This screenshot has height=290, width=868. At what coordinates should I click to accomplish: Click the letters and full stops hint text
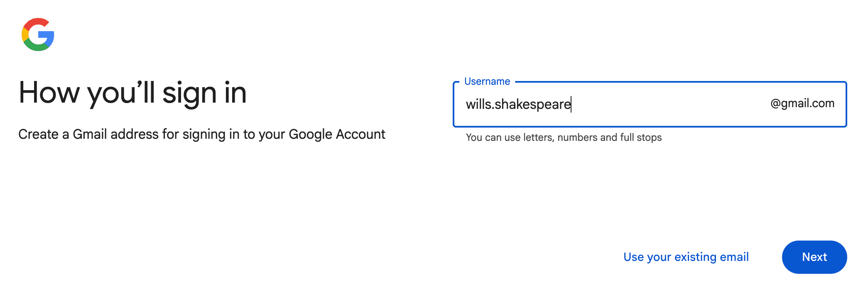564,137
